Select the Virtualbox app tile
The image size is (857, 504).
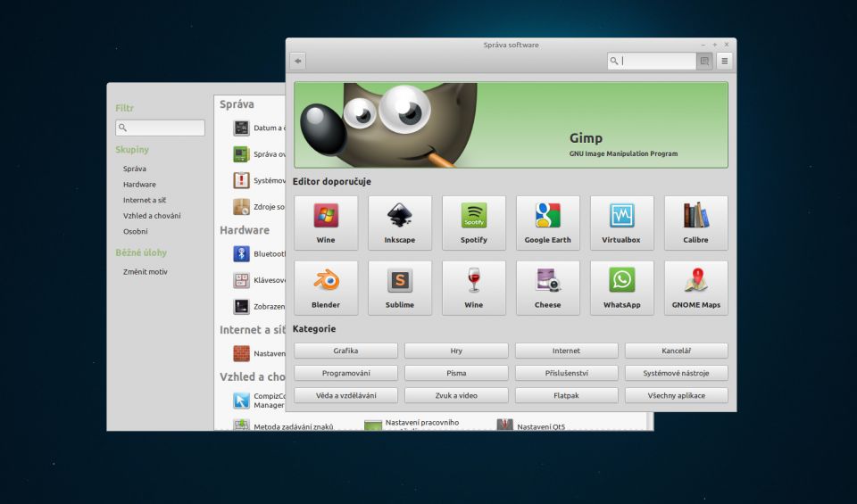click(622, 223)
